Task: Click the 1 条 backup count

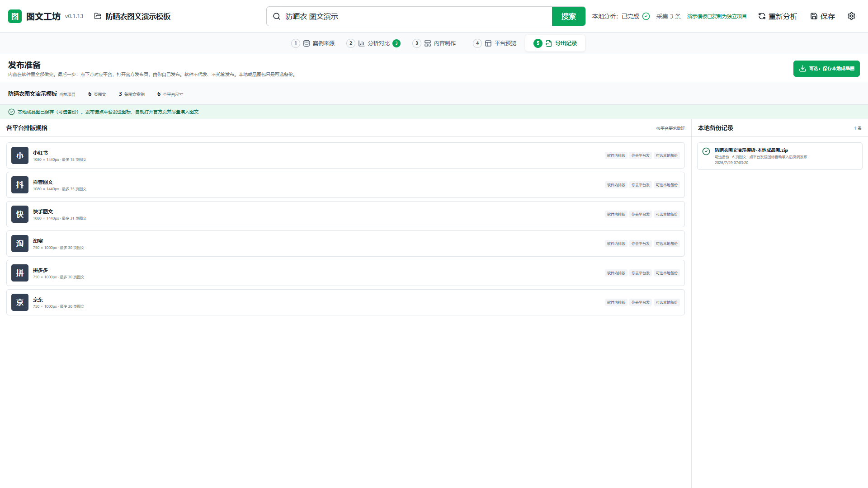Action: 858,128
